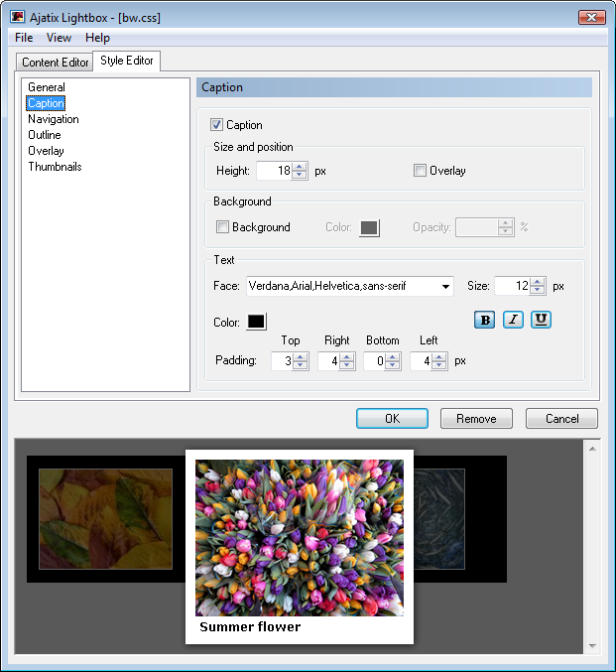Click the text Size input field
The image size is (616, 672).
(x=512, y=286)
